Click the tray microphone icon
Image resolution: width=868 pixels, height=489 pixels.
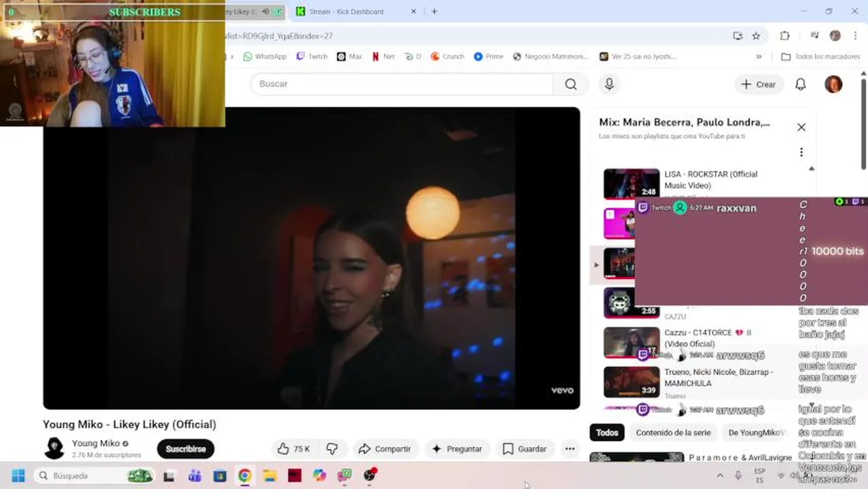click(x=738, y=475)
